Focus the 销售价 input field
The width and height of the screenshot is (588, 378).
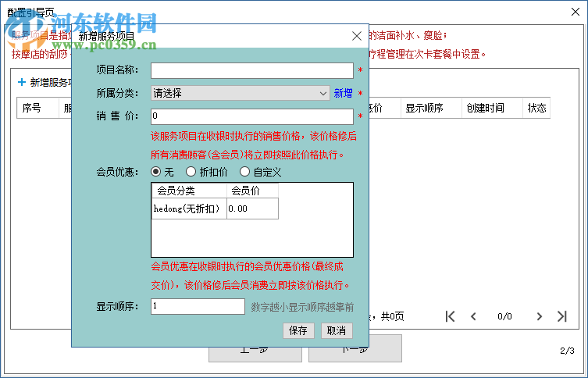click(x=252, y=116)
